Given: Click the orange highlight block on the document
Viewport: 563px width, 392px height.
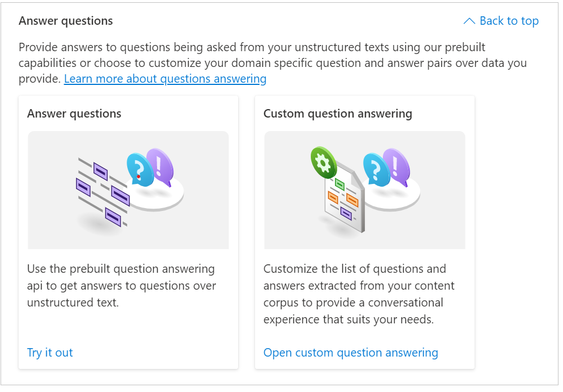Looking at the screenshot, I should point(352,200).
